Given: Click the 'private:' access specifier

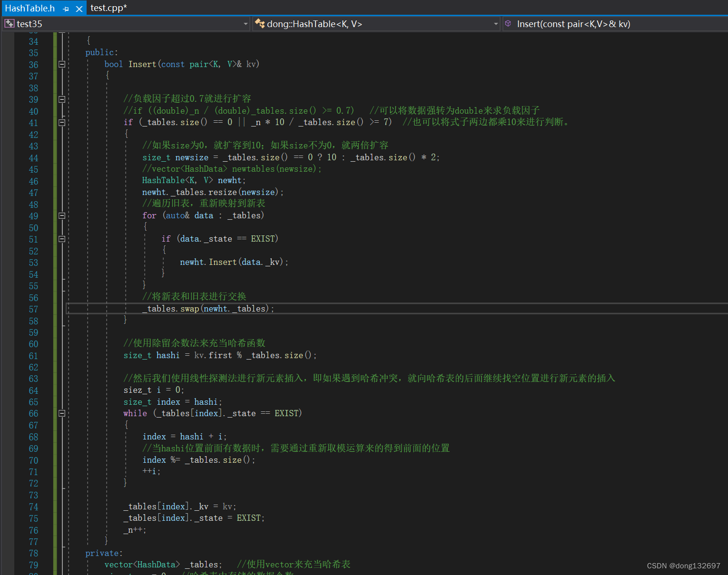Looking at the screenshot, I should click(x=104, y=553).
